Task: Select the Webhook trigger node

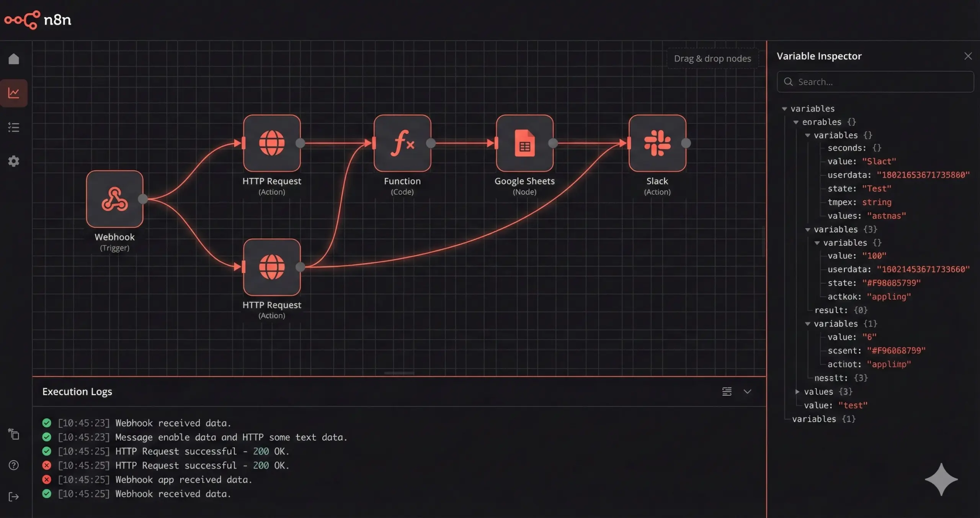Action: [x=114, y=199]
